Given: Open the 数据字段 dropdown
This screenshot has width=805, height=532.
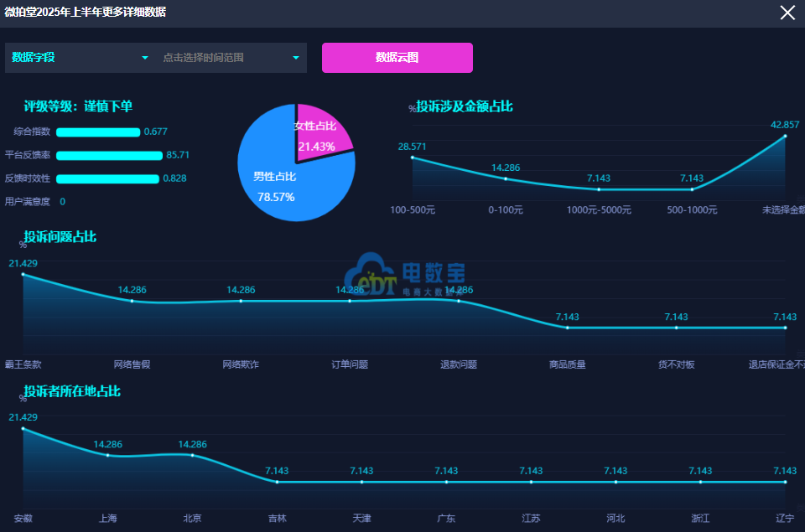Looking at the screenshot, I should click(x=80, y=58).
